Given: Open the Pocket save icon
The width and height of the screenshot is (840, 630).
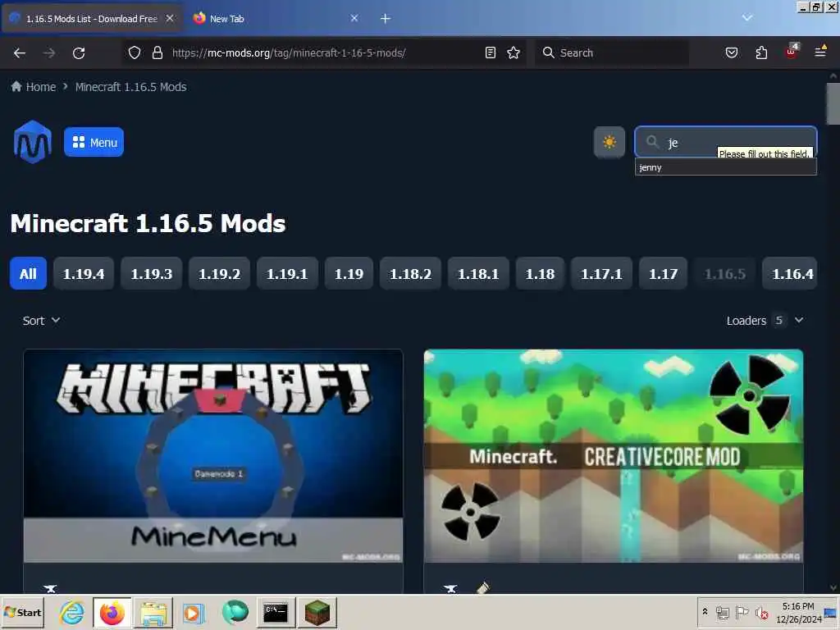Looking at the screenshot, I should [x=731, y=52].
